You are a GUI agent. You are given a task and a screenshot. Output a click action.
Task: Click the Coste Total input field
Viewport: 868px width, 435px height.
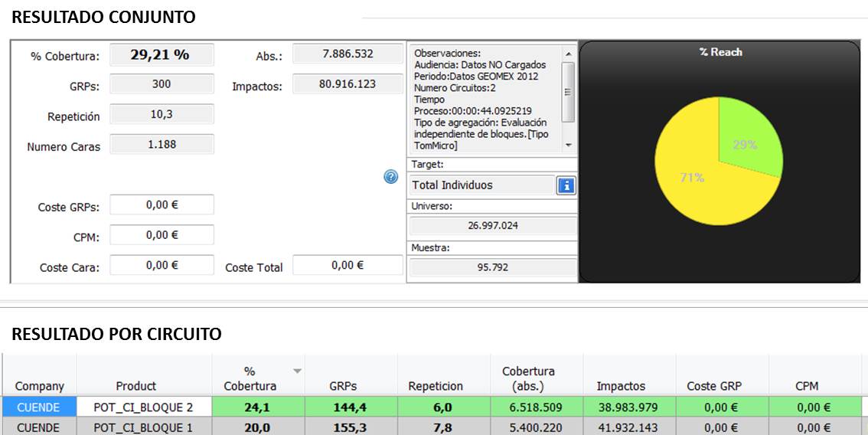(x=348, y=265)
